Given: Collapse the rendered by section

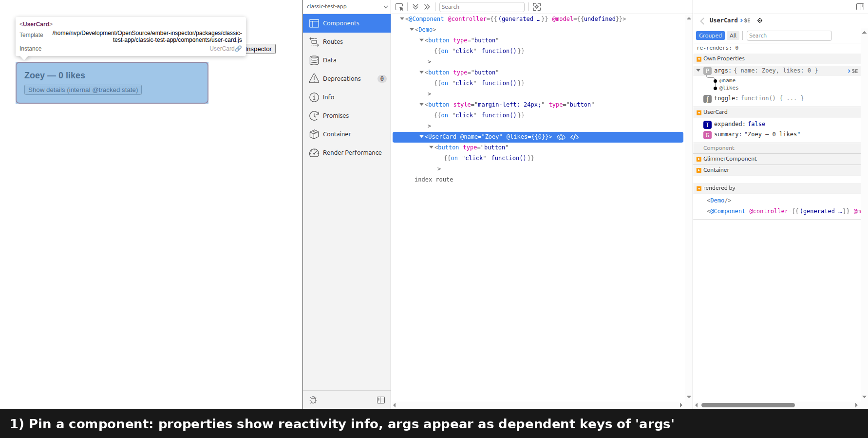Looking at the screenshot, I should point(699,189).
